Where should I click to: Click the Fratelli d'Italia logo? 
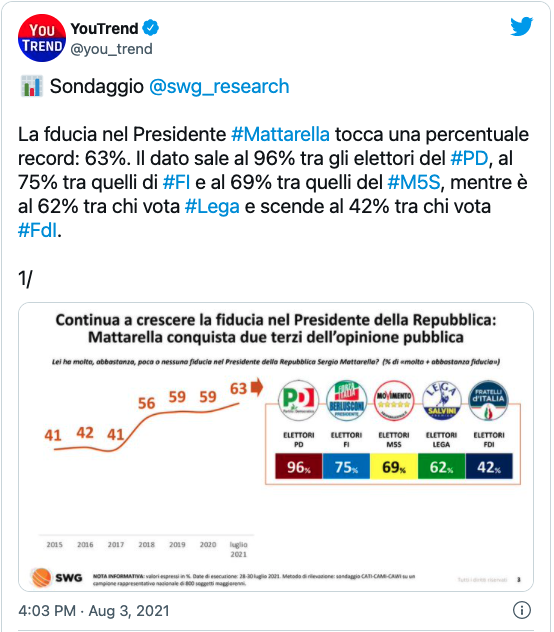(489, 400)
